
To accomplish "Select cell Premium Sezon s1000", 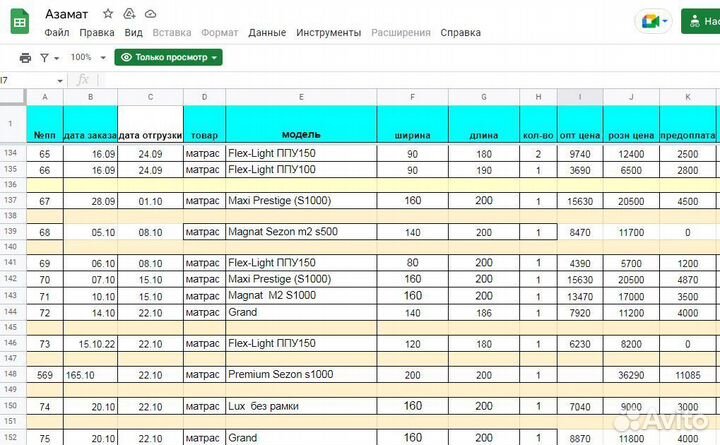I will (301, 374).
